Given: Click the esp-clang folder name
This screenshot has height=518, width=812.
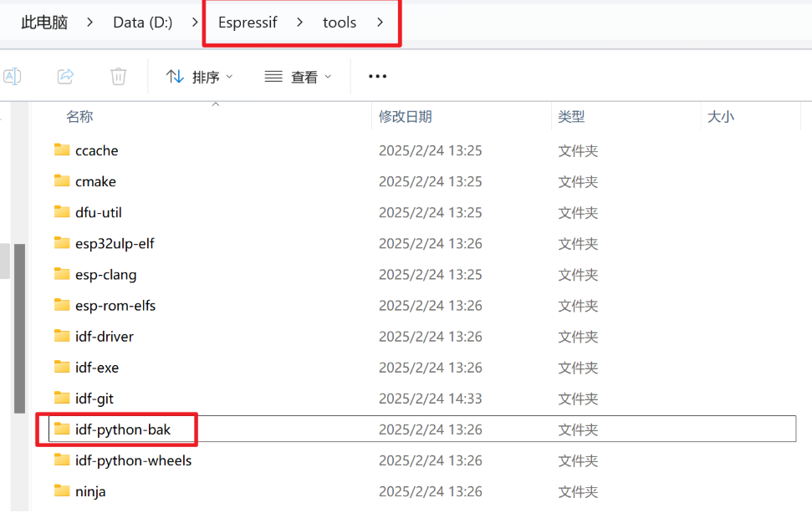Looking at the screenshot, I should tap(106, 275).
